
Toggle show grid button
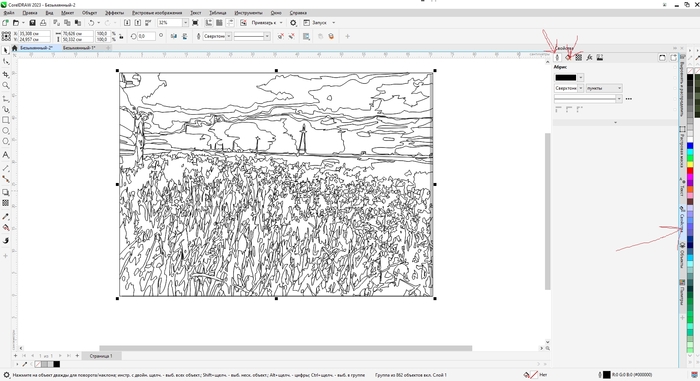tap(219, 22)
